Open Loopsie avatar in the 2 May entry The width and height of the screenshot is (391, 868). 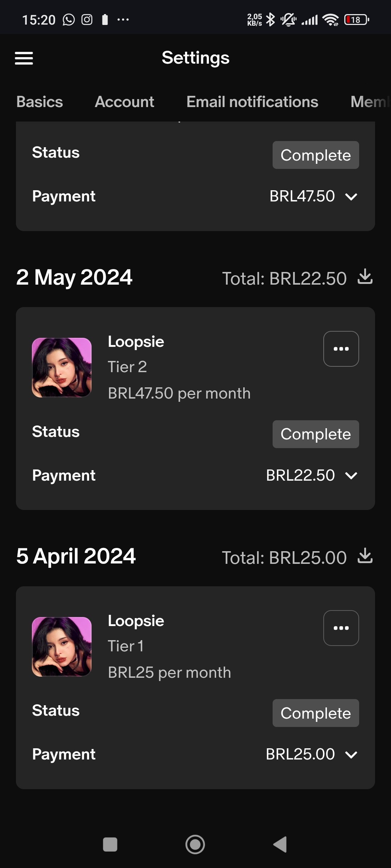pyautogui.click(x=62, y=367)
